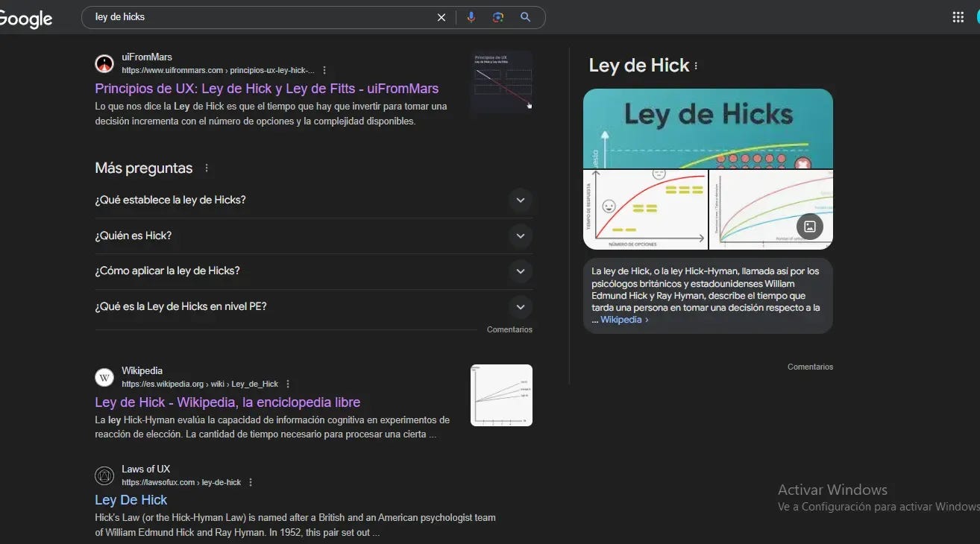Expand the question "¿Quién es Hick?"
980x544 pixels.
click(313, 235)
